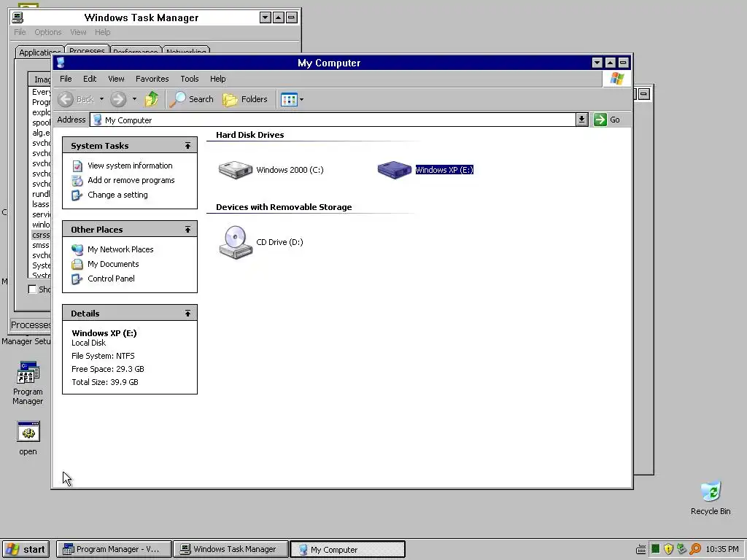The height and width of the screenshot is (560, 747).
Task: Click the My Computer title bar icon
Action: (61, 63)
